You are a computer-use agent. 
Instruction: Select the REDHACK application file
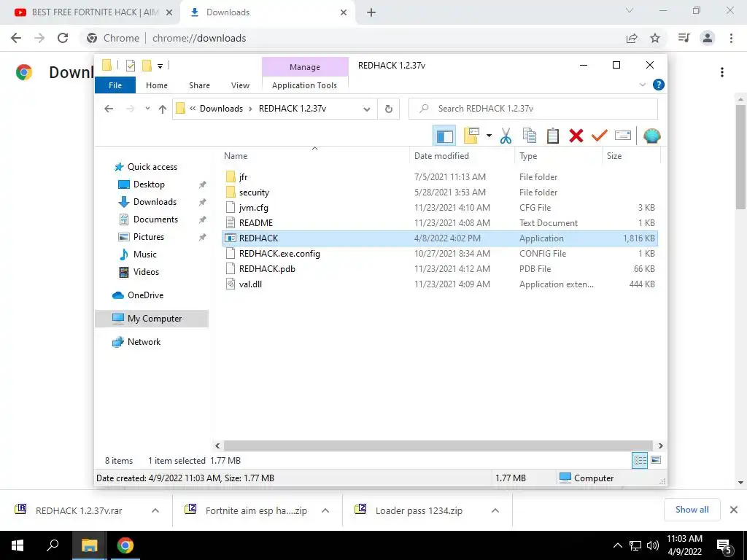coord(440,238)
